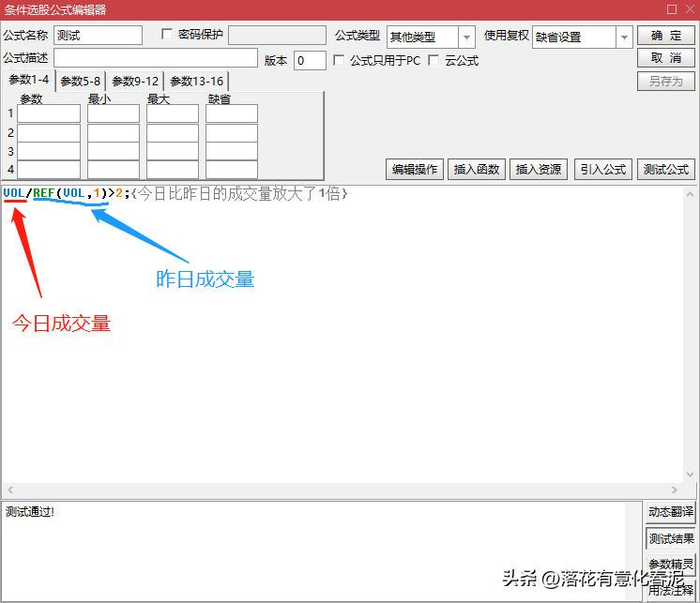Click parameter 1 name field
This screenshot has width=700, height=603.
[x=49, y=113]
